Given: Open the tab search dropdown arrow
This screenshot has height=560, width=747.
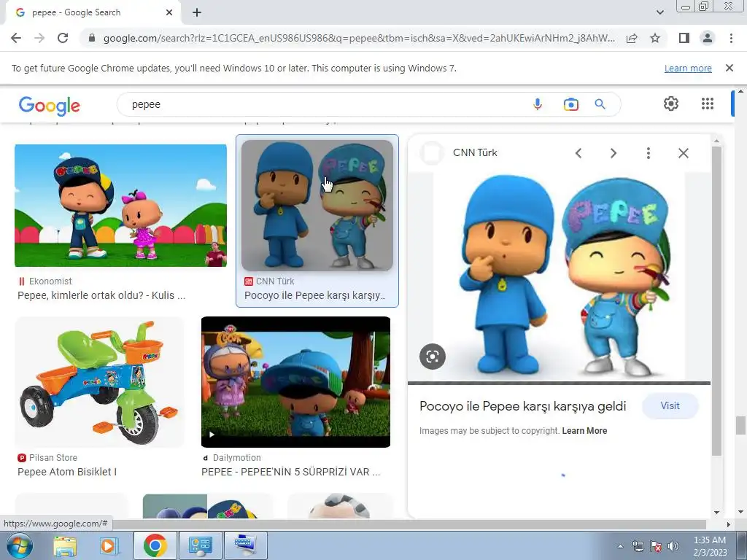Looking at the screenshot, I should point(659,12).
